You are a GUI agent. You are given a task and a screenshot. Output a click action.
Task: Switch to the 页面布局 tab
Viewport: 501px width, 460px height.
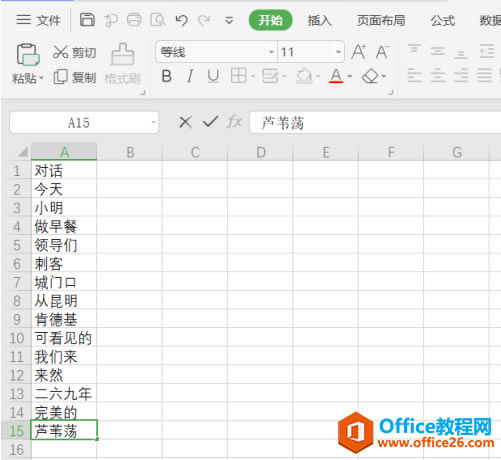tap(381, 21)
